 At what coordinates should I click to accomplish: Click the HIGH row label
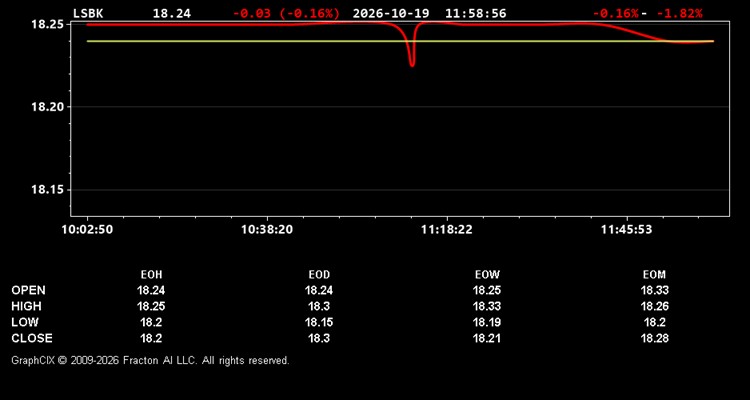26,306
